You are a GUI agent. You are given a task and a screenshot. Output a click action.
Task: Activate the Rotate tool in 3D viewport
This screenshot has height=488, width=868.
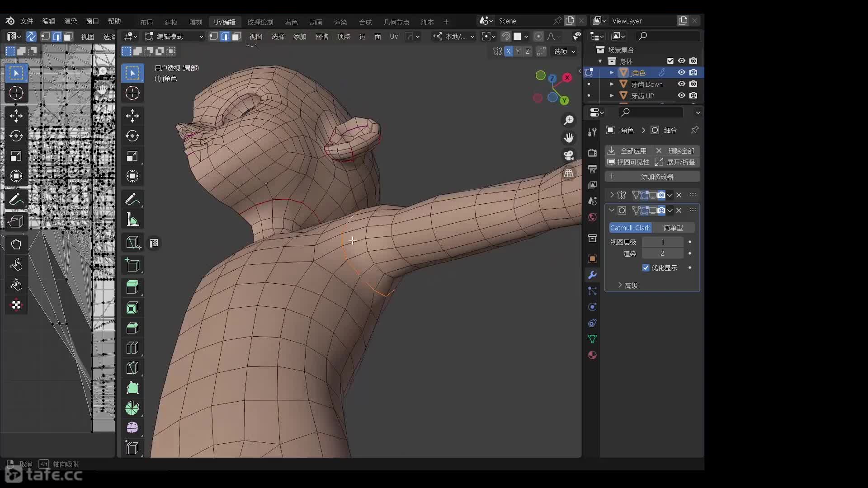(x=132, y=136)
